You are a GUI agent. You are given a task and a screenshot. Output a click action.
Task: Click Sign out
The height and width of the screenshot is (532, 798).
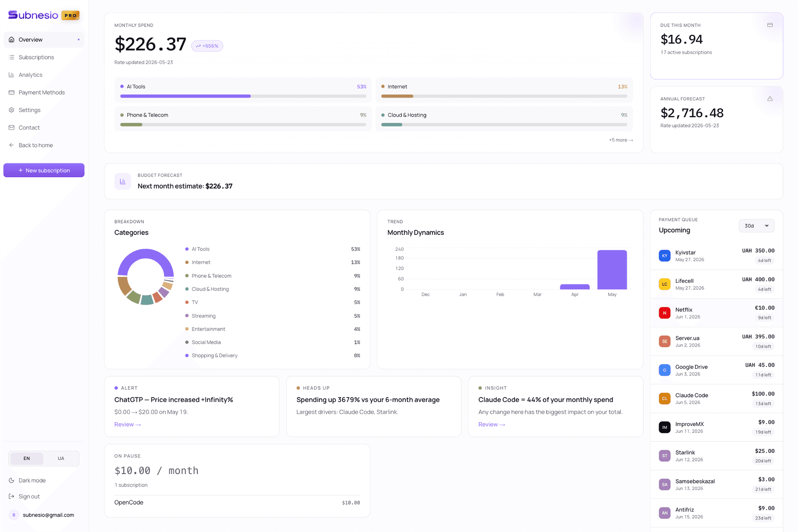(x=44, y=497)
